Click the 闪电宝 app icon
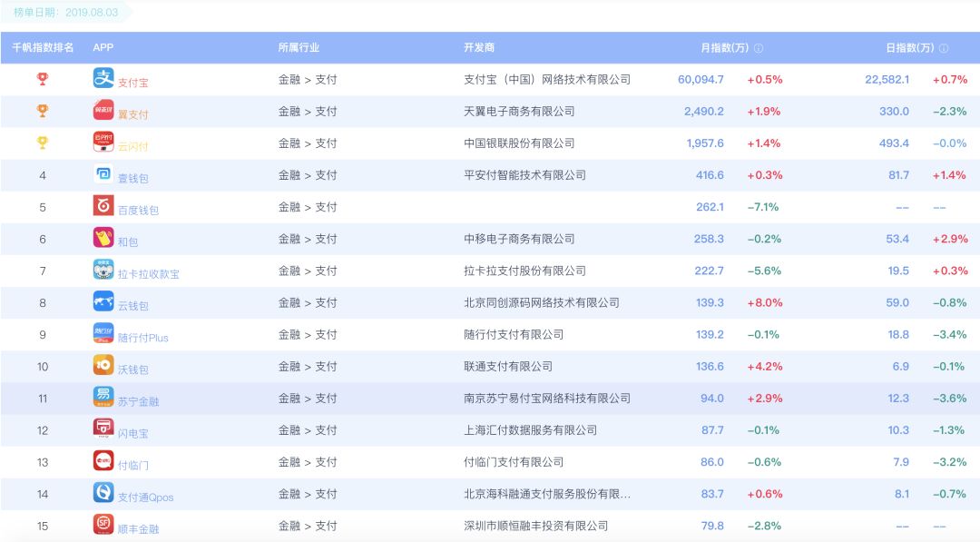 pos(103,429)
